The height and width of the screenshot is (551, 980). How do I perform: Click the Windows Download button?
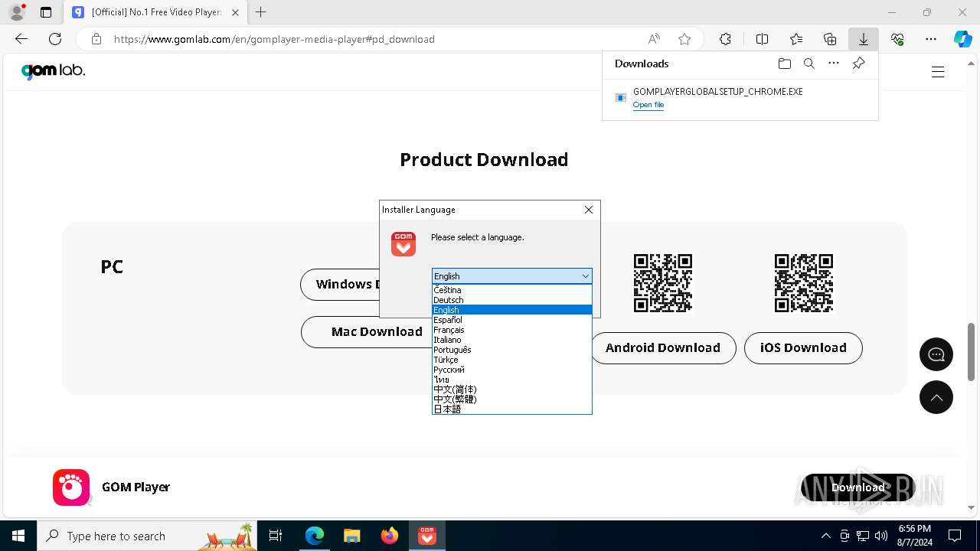tap(340, 285)
